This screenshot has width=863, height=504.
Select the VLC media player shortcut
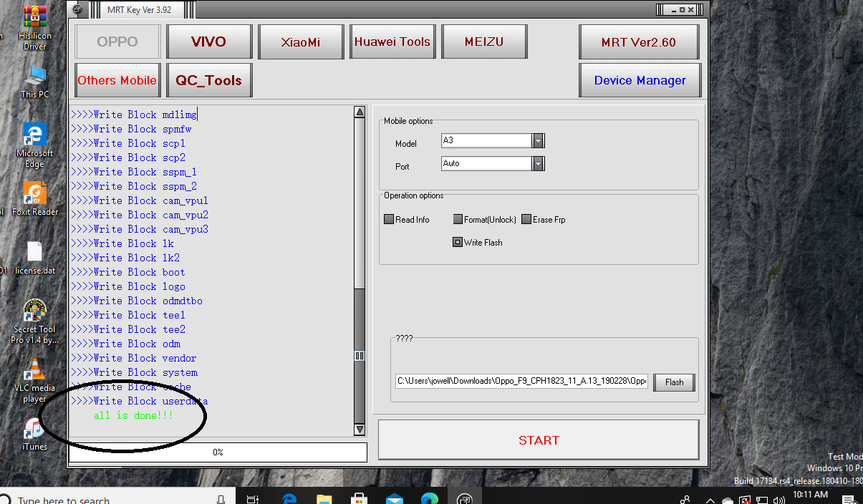34,381
